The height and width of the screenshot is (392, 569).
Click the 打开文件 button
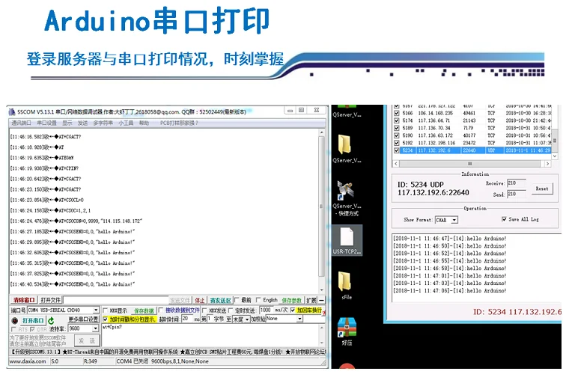(50, 300)
